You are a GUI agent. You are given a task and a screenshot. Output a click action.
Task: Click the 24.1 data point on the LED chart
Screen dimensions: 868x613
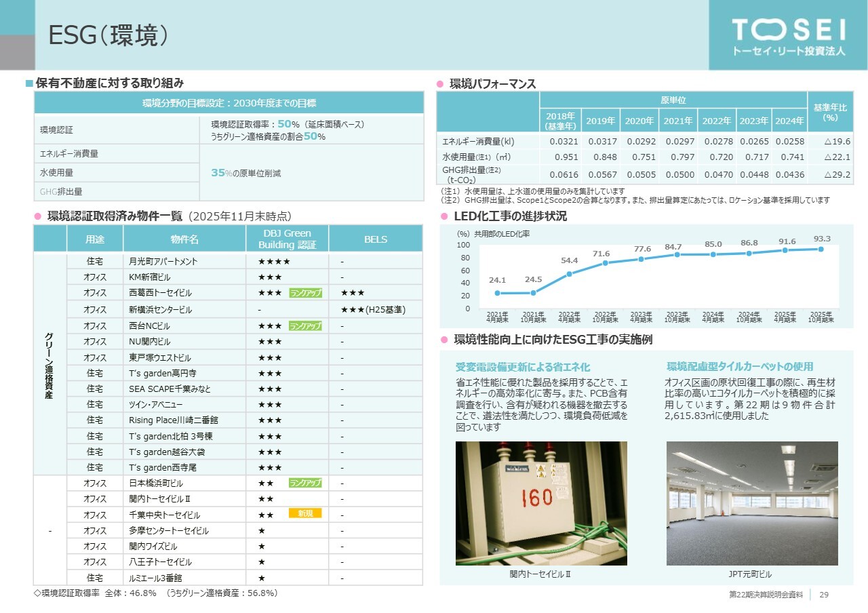point(497,293)
